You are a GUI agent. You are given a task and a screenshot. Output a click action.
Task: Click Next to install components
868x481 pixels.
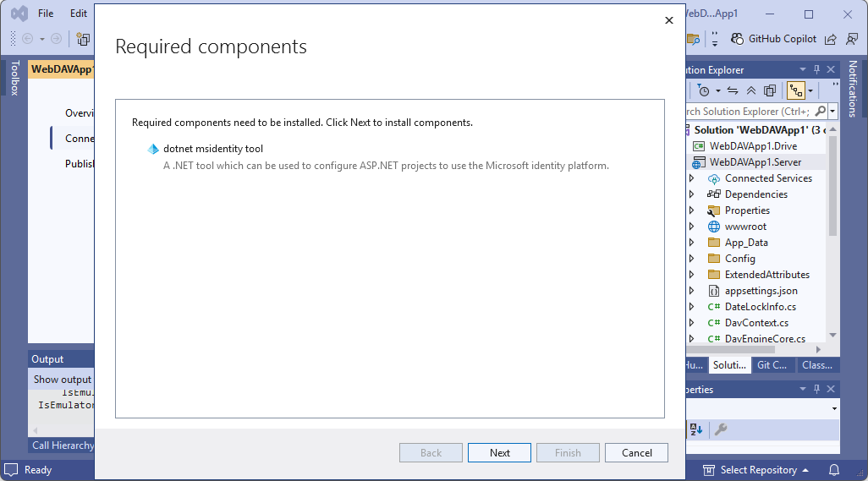499,453
